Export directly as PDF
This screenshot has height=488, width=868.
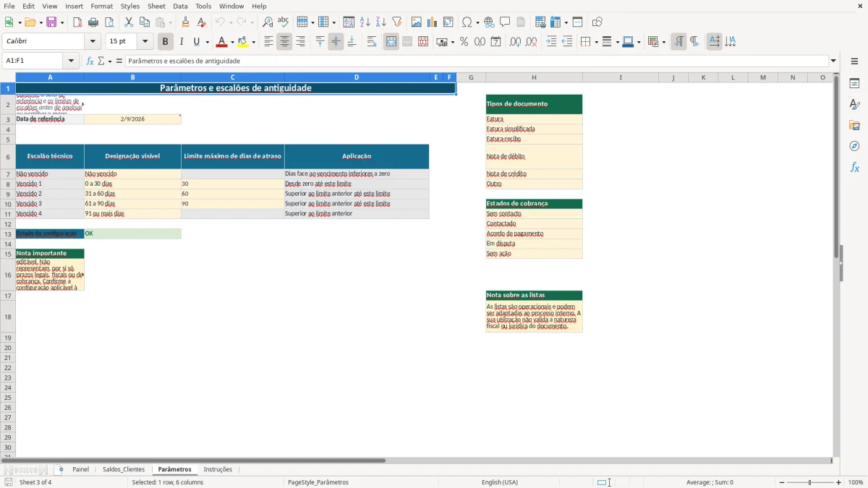pyautogui.click(x=77, y=22)
